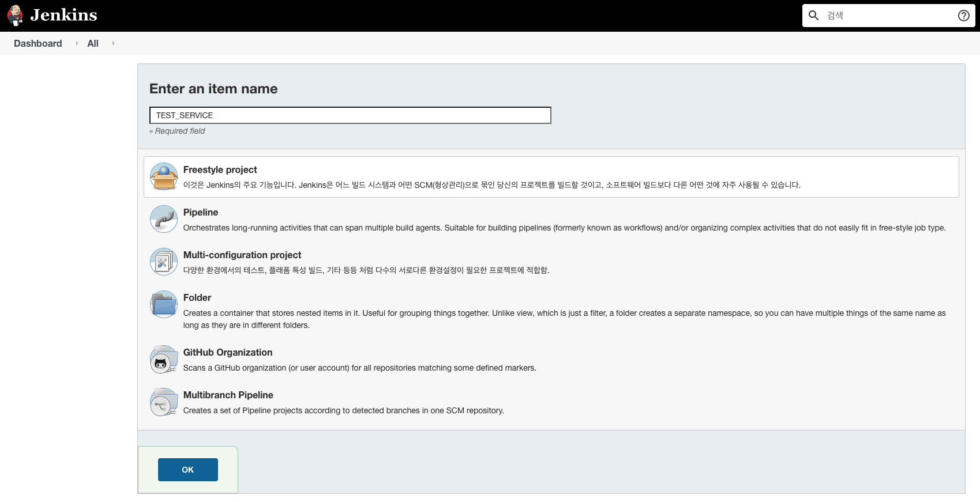Choose Multi-configuration project title
Screen dimensions: 980x502
[242, 255]
